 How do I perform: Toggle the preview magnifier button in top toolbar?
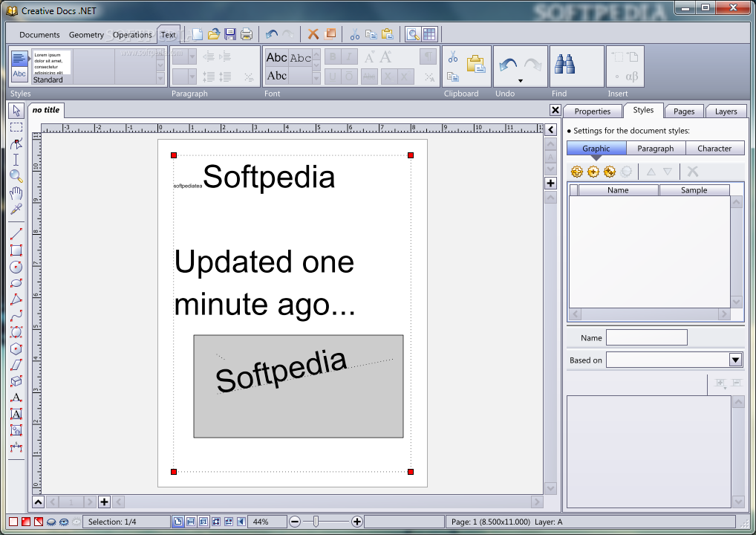point(413,33)
